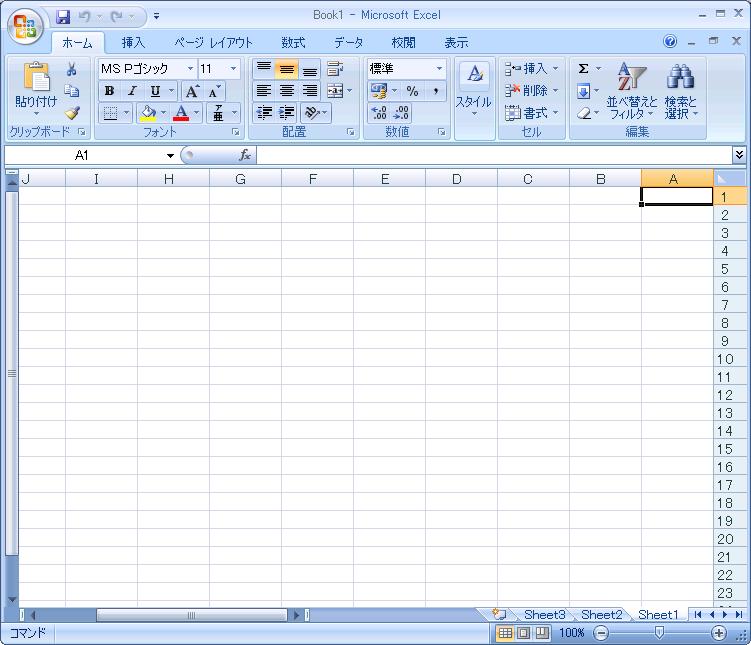The height and width of the screenshot is (645, 751).
Task: Open fill color dropdown arrow
Action: pos(163,113)
